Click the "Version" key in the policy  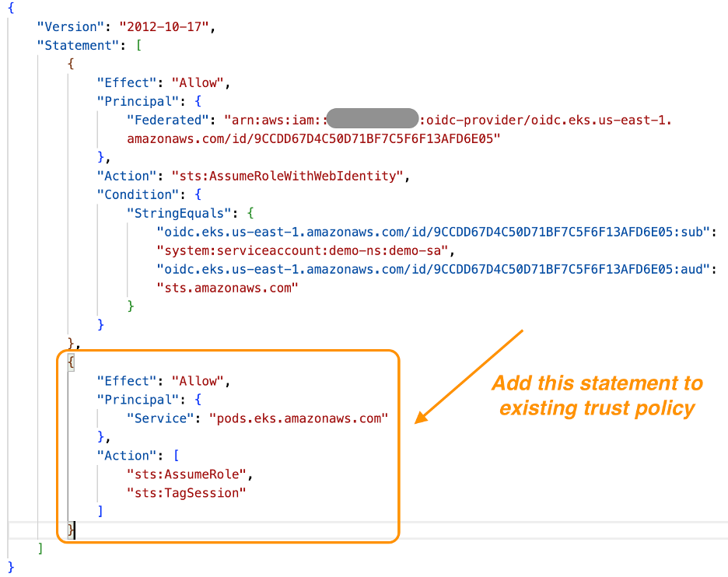(x=71, y=27)
